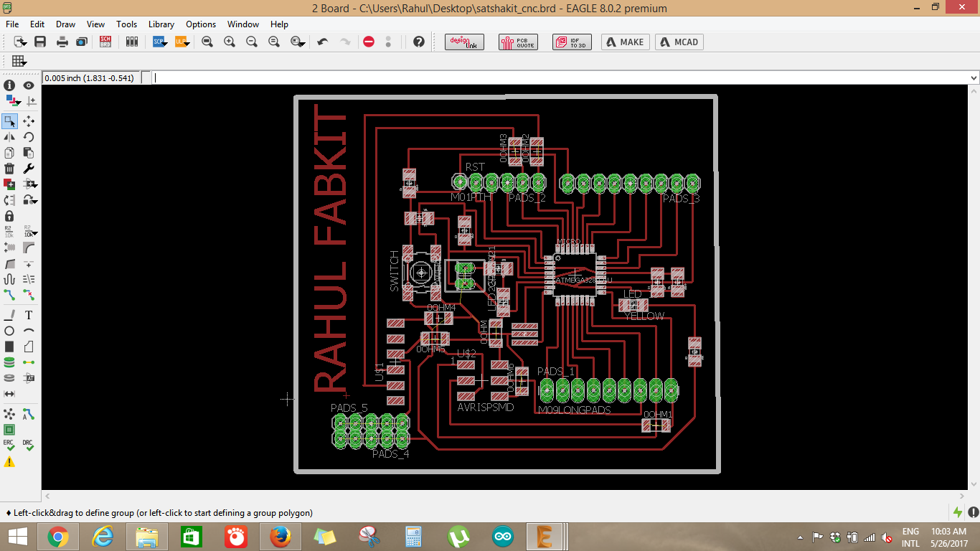Open the Tools menu

126,24
